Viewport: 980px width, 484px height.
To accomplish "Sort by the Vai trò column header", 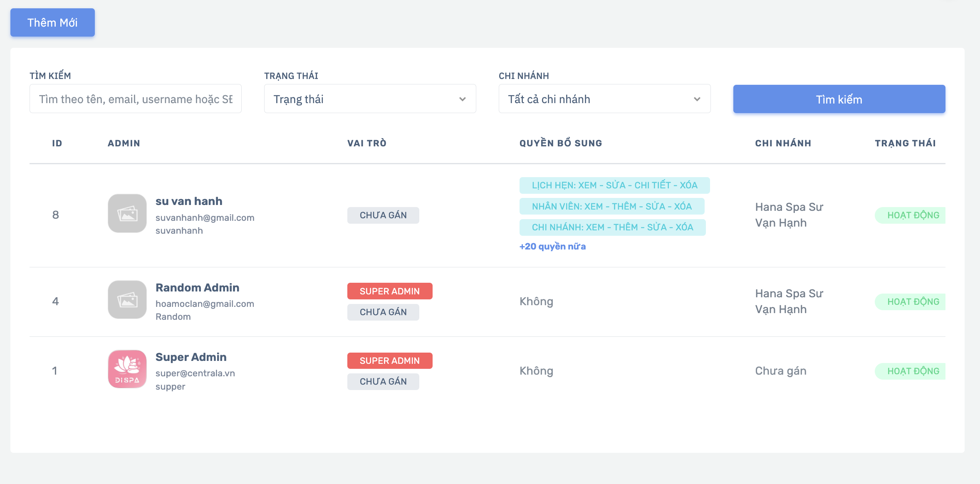I will 367,143.
